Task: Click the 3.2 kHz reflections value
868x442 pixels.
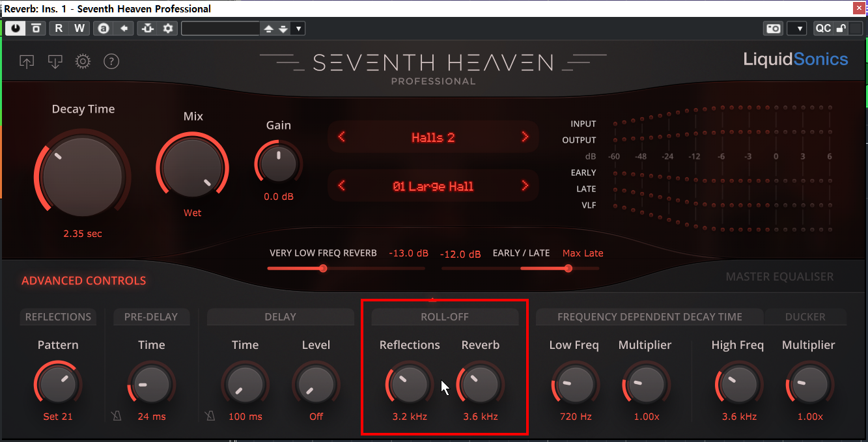Action: coord(410,417)
